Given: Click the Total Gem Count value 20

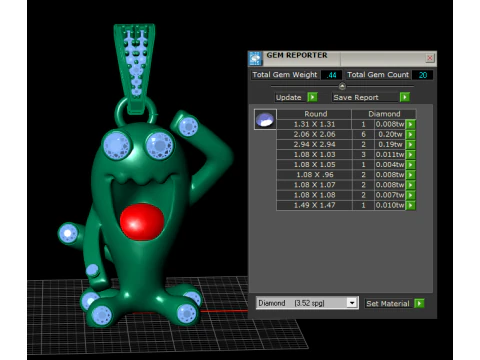Looking at the screenshot, I should click(423, 75).
